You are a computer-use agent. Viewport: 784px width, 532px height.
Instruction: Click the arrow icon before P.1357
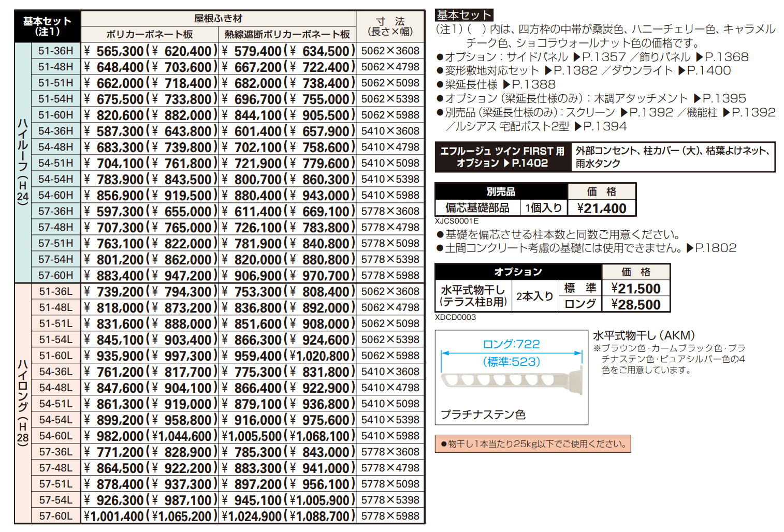577,57
